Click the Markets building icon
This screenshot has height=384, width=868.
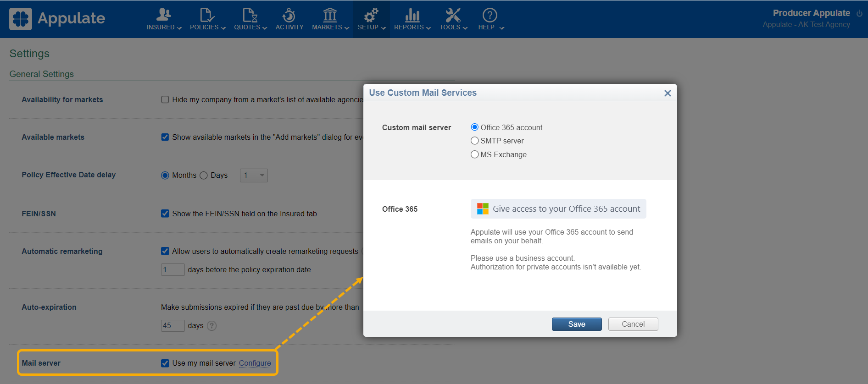pos(329,15)
